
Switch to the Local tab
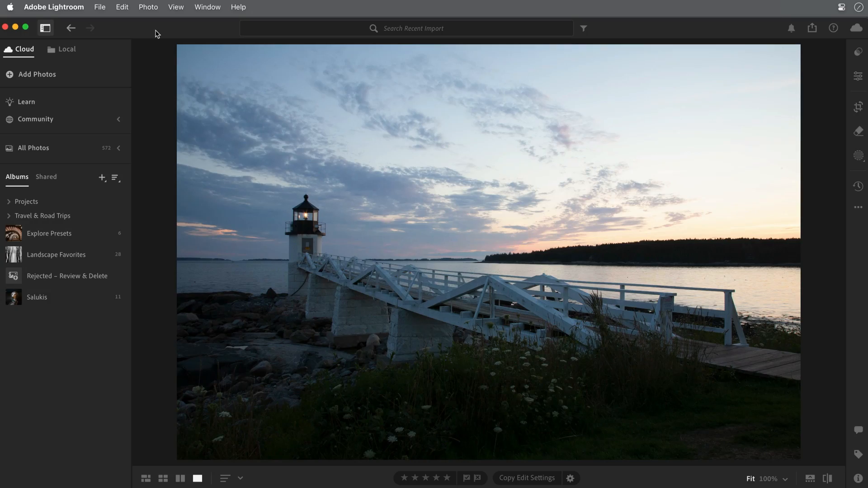(x=61, y=49)
